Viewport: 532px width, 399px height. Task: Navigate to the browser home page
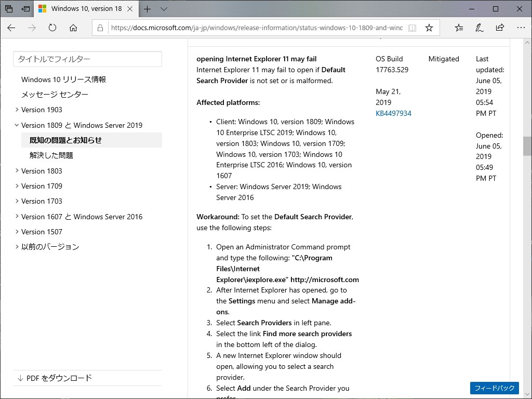pos(72,28)
